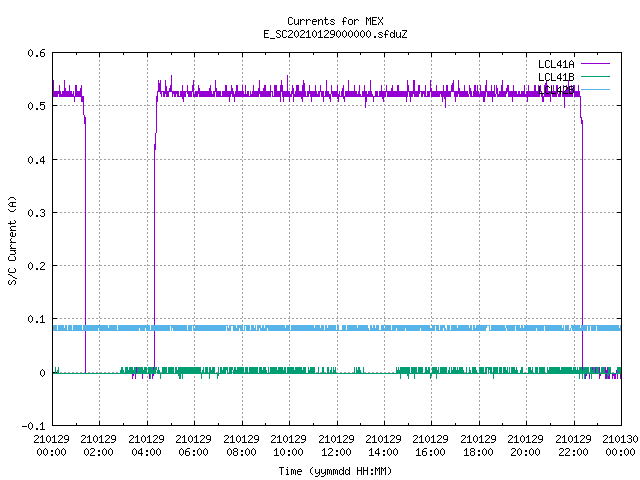The image size is (640, 480).
Task: Click the 0.5 y-axis tick label
Action: click(x=36, y=106)
